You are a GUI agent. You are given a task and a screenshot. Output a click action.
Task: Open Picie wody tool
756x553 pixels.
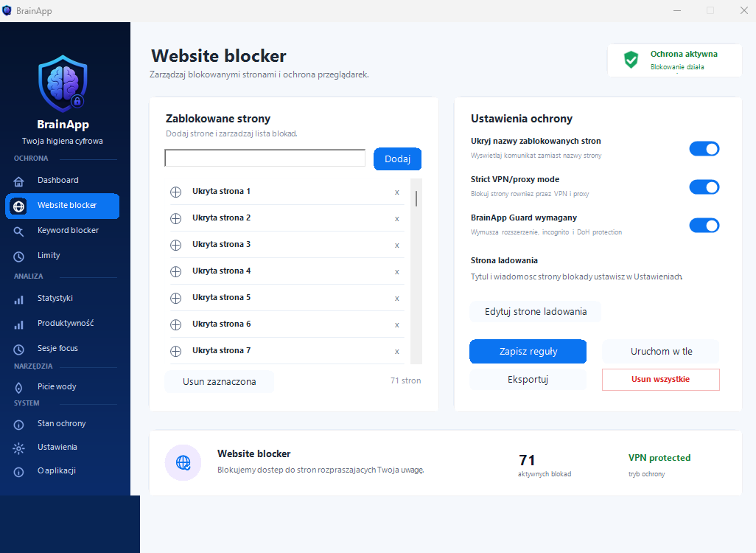[62, 387]
